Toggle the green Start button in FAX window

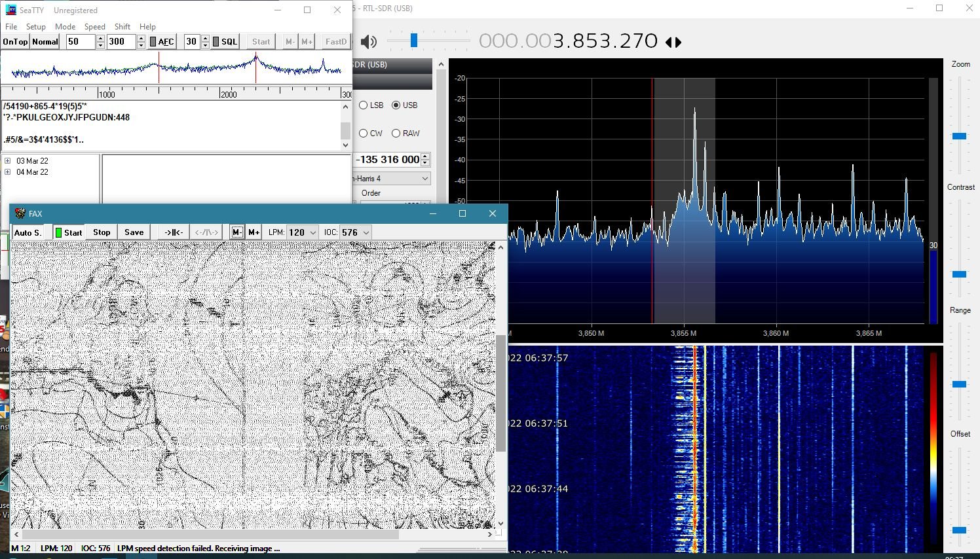coord(69,232)
